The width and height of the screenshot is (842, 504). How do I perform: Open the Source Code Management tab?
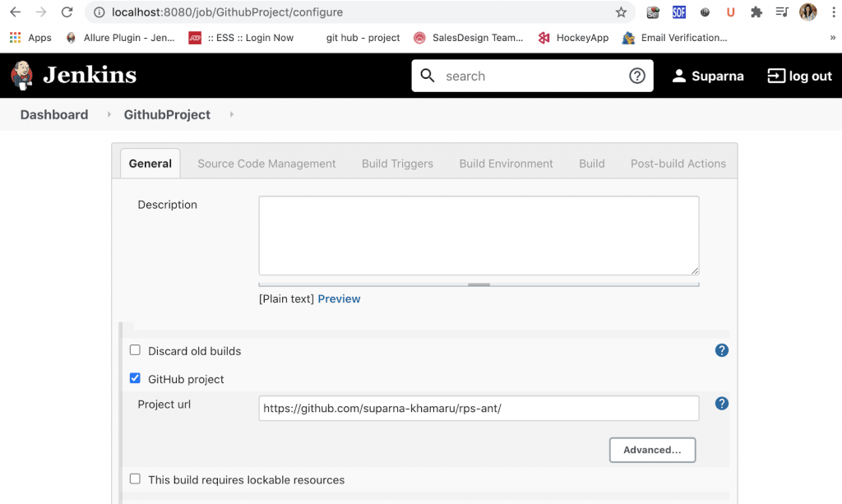pos(266,163)
